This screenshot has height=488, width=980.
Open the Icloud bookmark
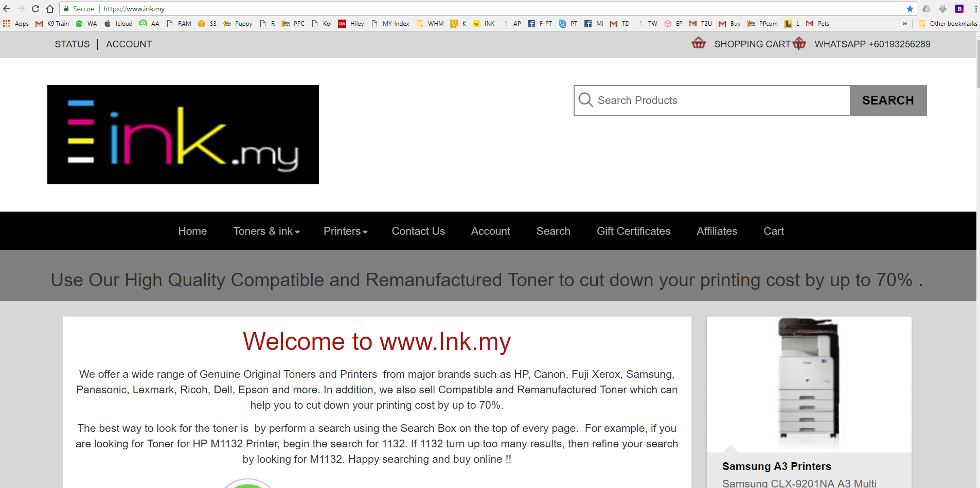(118, 24)
